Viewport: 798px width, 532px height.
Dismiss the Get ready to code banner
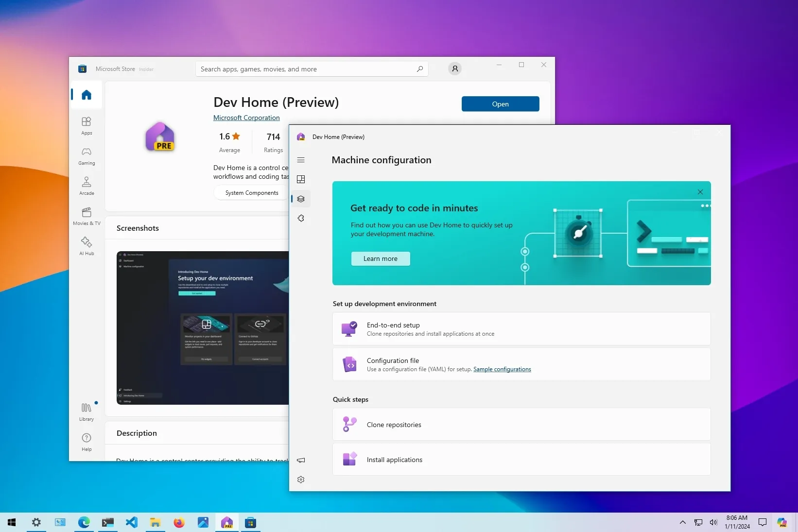pyautogui.click(x=700, y=192)
